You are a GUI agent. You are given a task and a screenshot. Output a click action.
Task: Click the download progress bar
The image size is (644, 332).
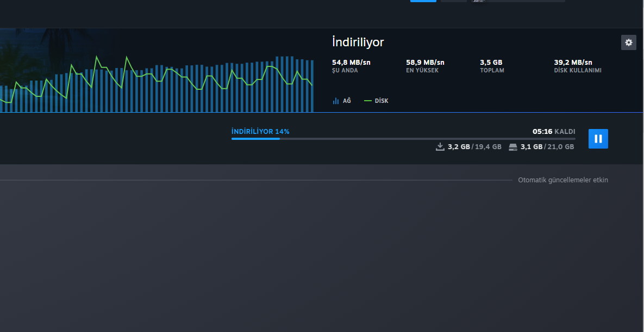point(403,139)
